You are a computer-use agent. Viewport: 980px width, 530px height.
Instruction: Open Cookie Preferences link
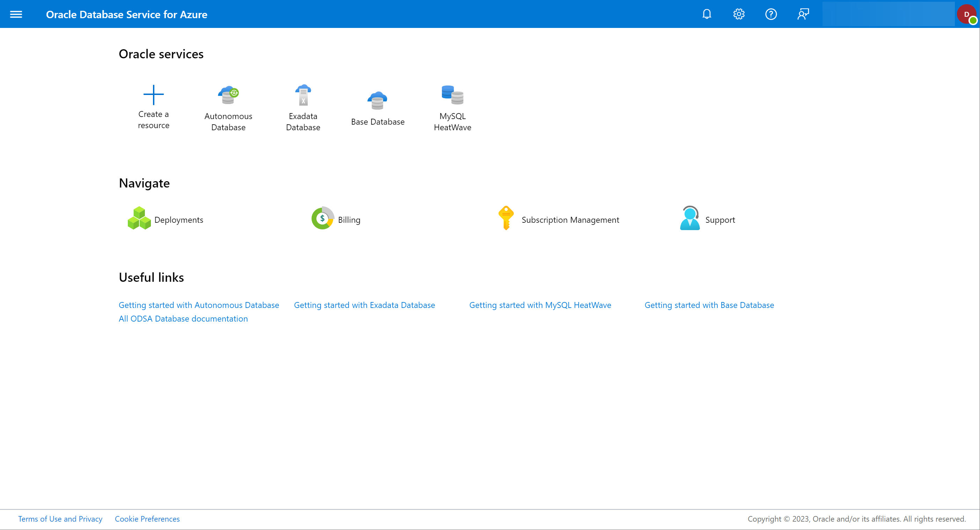click(147, 519)
